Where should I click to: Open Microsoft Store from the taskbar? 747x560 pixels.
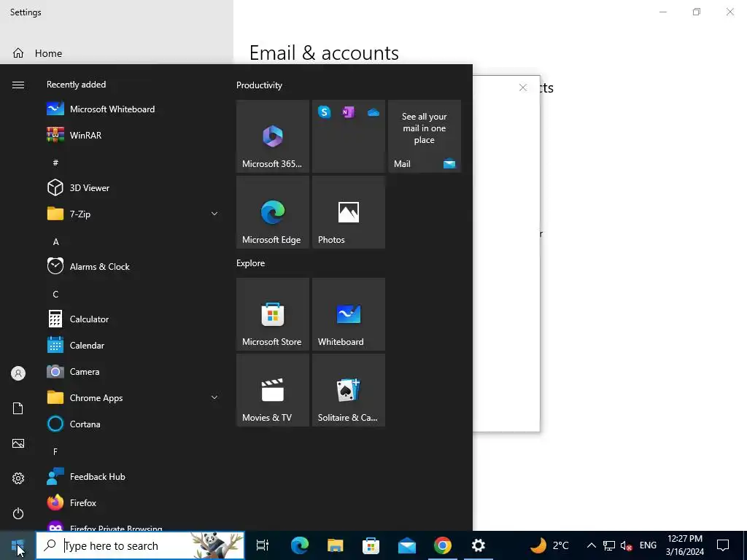(x=371, y=545)
